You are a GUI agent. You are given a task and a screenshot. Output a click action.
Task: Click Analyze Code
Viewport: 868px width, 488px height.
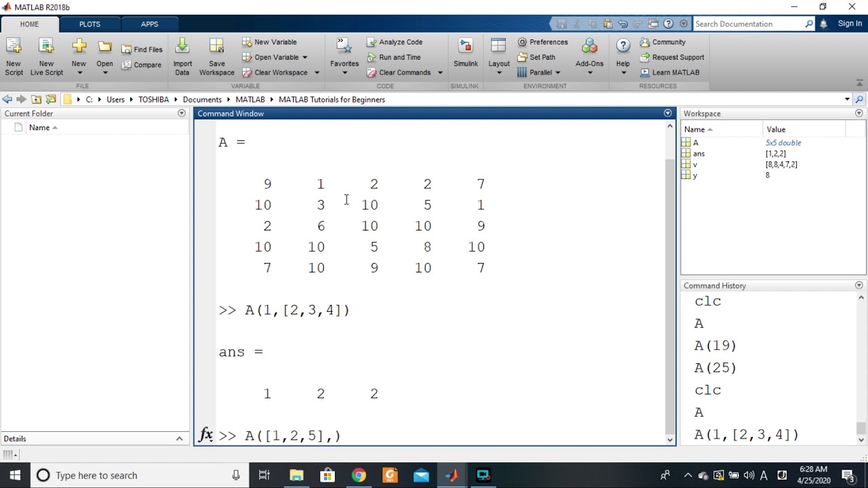pyautogui.click(x=395, y=42)
